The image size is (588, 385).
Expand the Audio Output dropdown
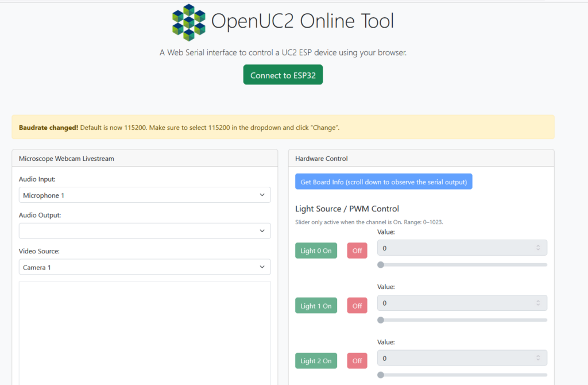[x=145, y=231]
